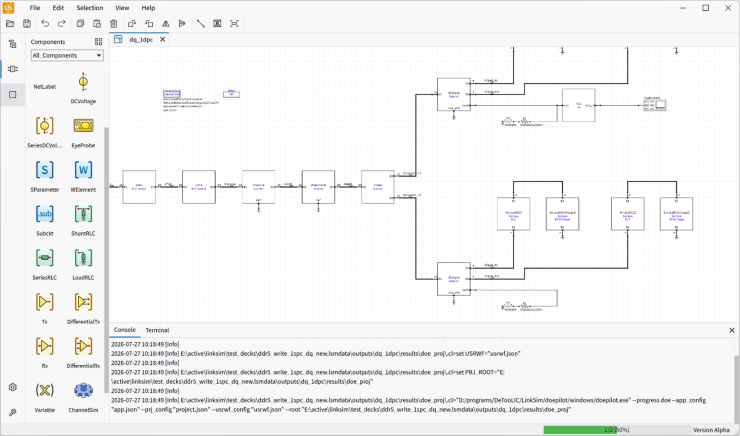Screen dimensions: 740x436
Task: Close the console panel
Action: coord(732,330)
